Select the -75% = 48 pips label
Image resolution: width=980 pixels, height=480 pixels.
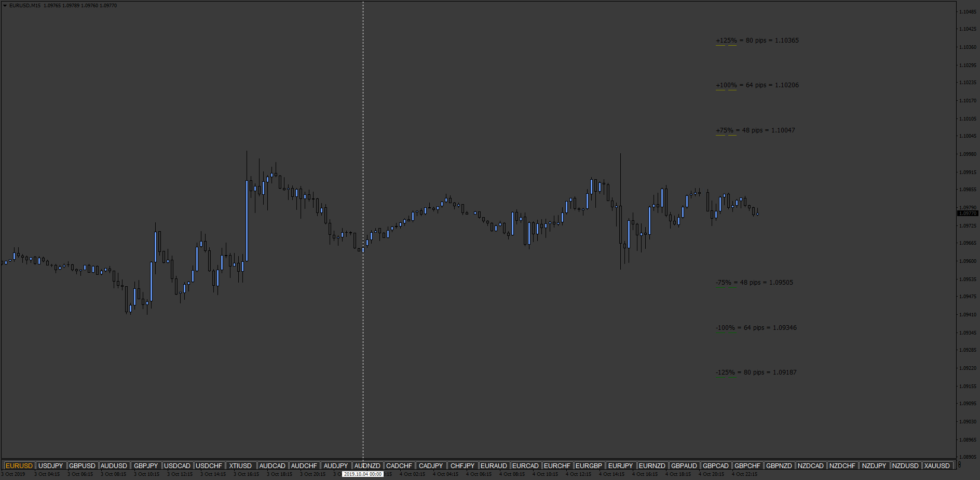(x=754, y=283)
